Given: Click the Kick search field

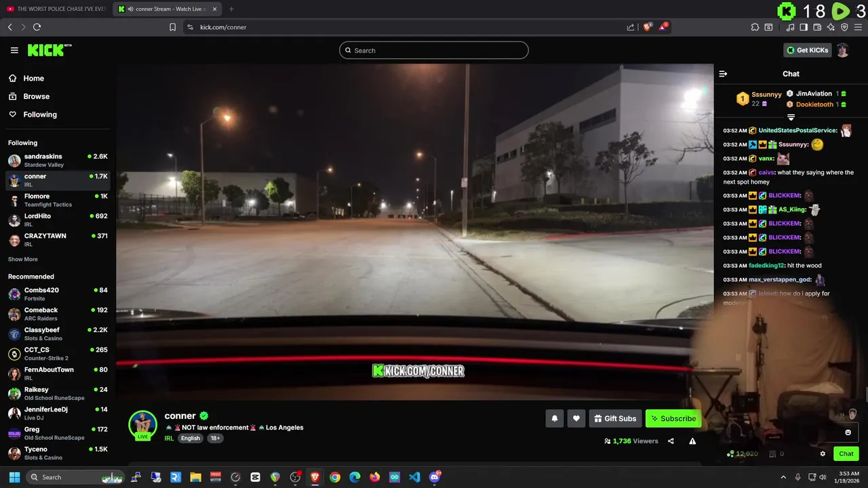Looking at the screenshot, I should (x=434, y=50).
